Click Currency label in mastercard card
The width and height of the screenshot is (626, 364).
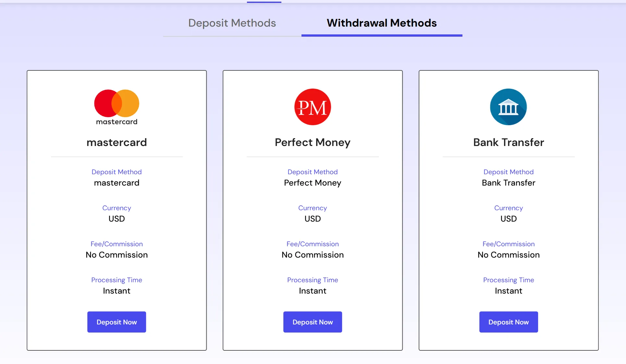117,208
